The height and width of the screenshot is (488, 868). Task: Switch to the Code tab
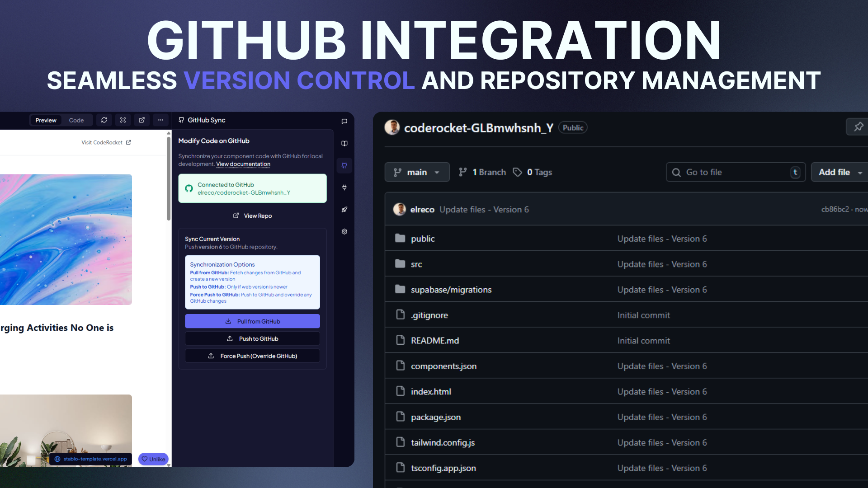(x=76, y=120)
